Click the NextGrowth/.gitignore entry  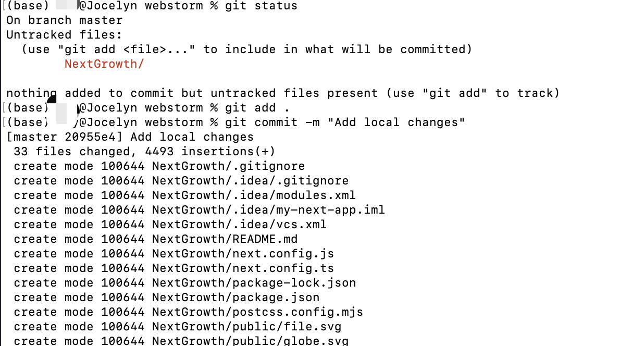(x=159, y=166)
